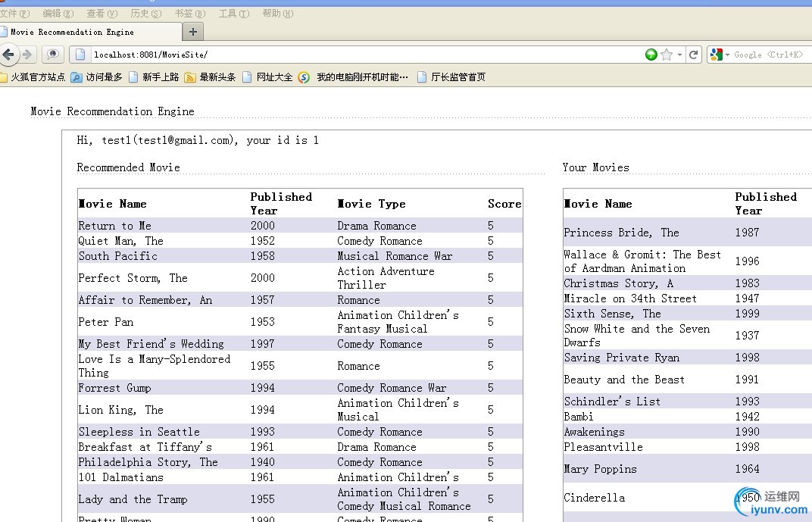This screenshot has width=812, height=522.
Task: Click the Movie Name header in Recommended table
Action: tap(112, 204)
